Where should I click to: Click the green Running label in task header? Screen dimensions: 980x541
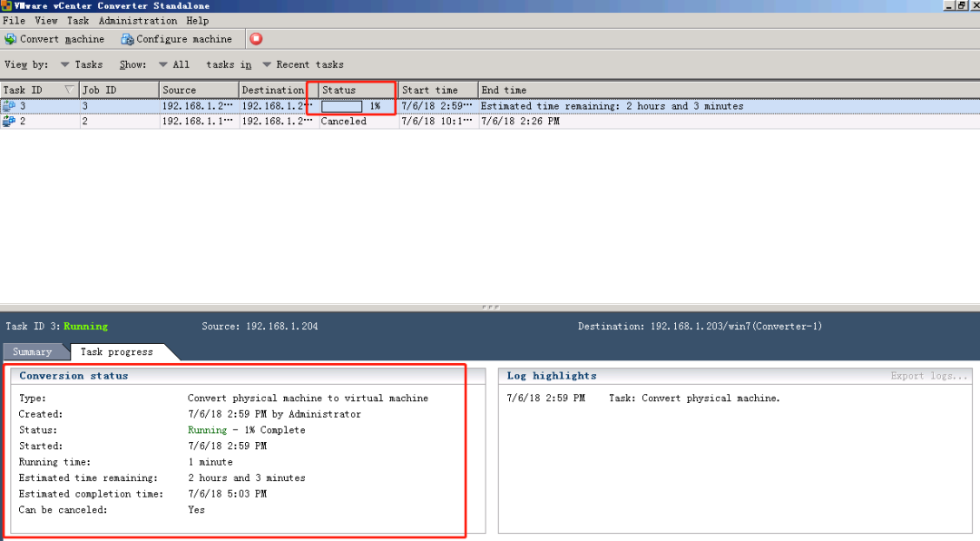85,326
